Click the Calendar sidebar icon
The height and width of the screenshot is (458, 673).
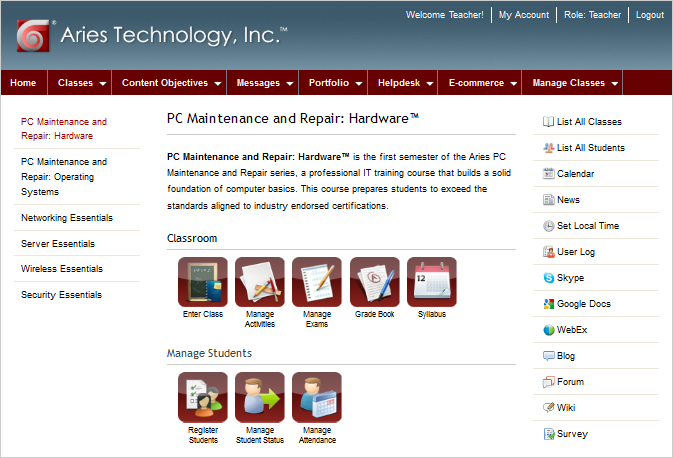coord(548,174)
